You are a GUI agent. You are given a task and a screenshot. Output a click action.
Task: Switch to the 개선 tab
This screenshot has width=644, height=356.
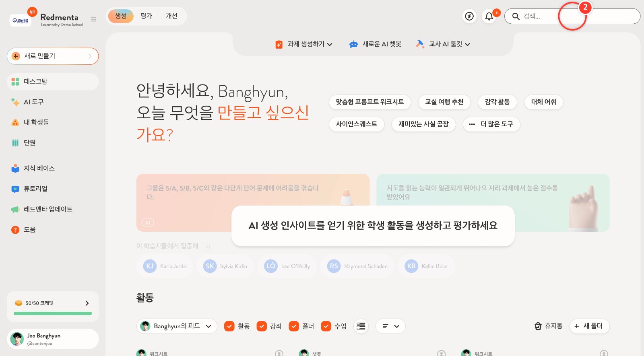click(171, 16)
